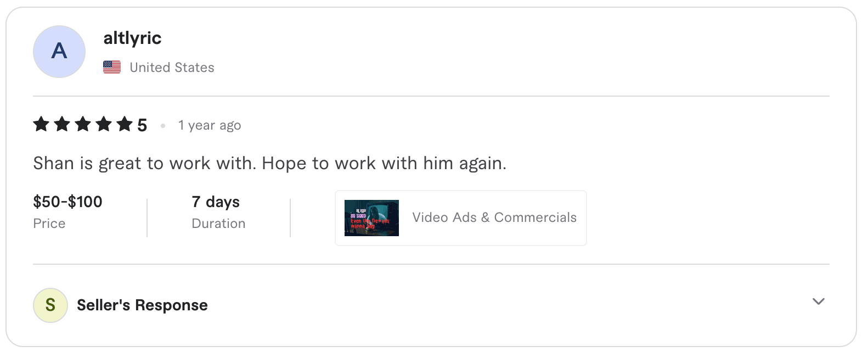Click the $50-$100 price value
The image size is (868, 357).
tap(67, 202)
